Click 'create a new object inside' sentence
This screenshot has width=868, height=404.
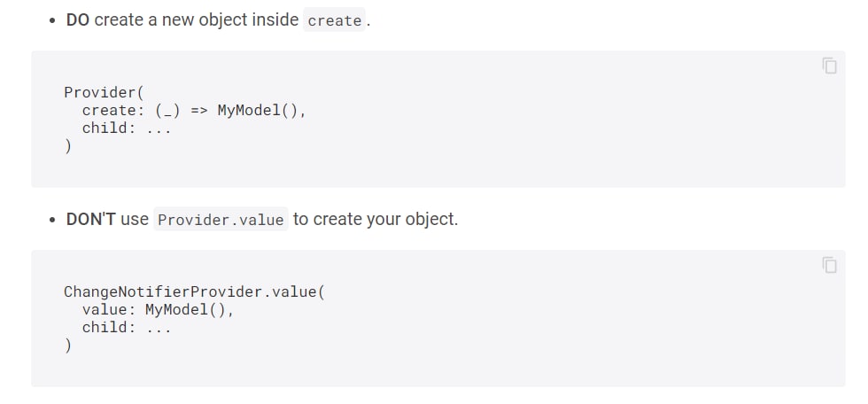point(197,19)
